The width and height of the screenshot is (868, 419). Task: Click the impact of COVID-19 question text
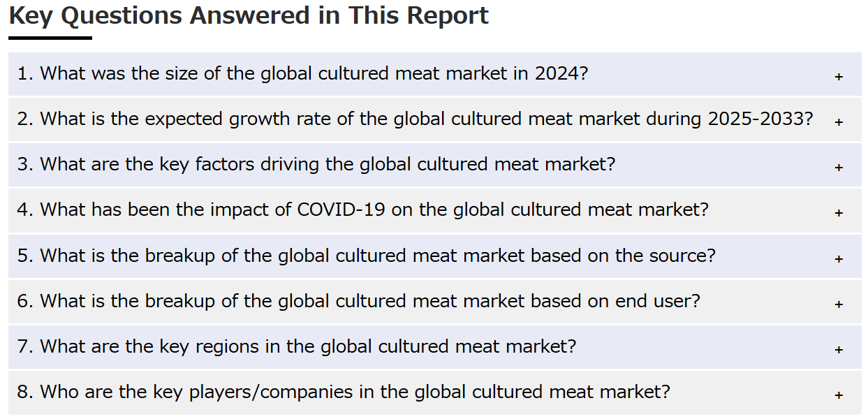point(363,209)
